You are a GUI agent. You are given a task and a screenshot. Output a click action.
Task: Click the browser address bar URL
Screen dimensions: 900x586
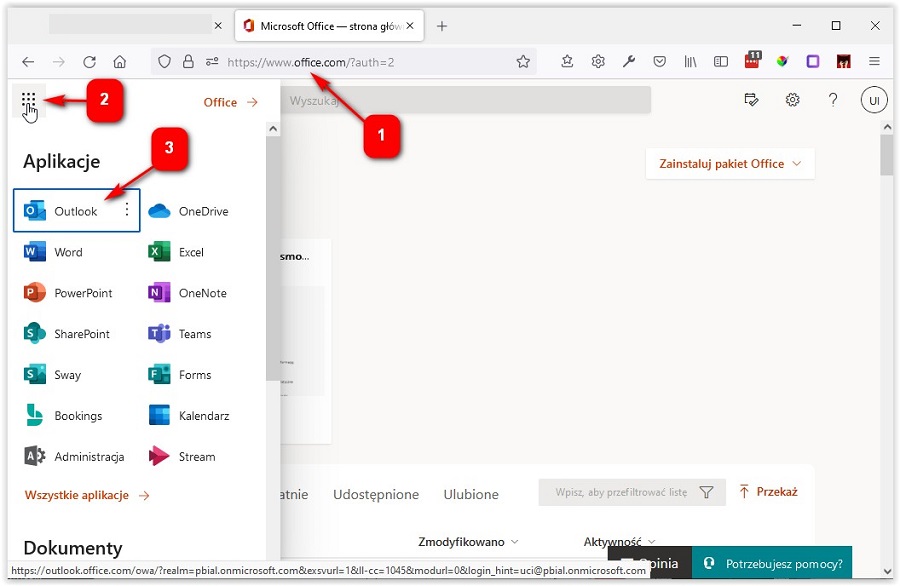pos(311,62)
